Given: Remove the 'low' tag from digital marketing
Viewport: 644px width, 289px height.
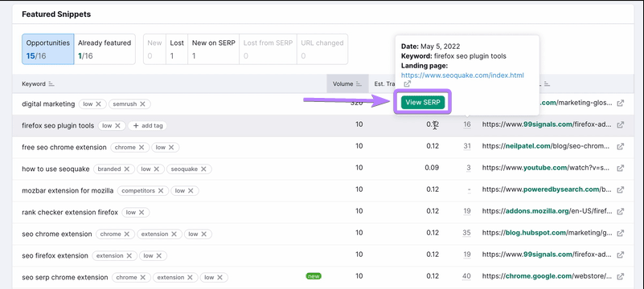Looking at the screenshot, I should click(98, 104).
